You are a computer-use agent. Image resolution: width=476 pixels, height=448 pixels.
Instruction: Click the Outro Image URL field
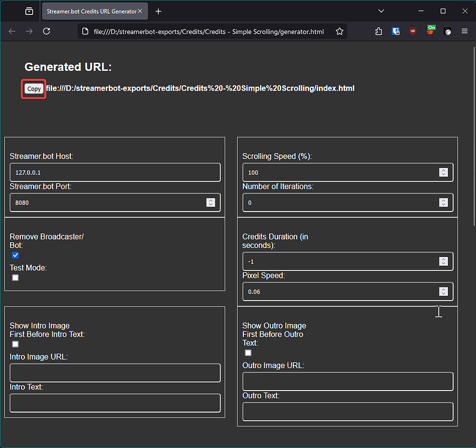348,381
